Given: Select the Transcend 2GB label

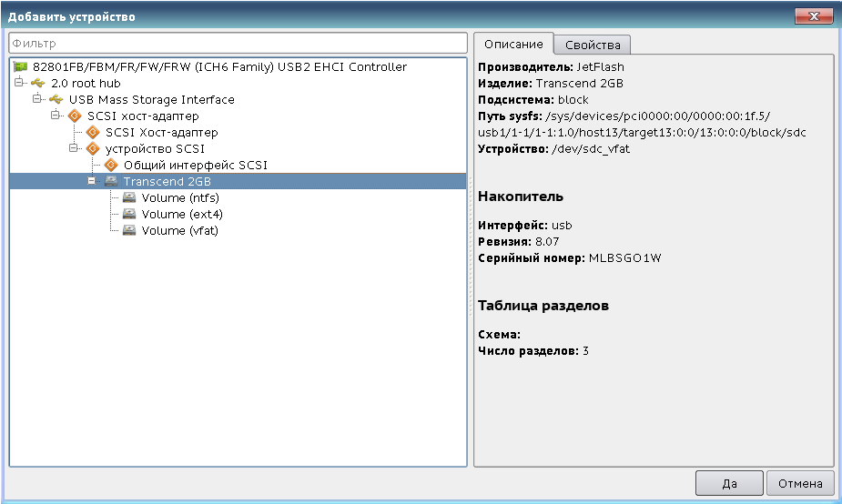Looking at the screenshot, I should (x=167, y=181).
